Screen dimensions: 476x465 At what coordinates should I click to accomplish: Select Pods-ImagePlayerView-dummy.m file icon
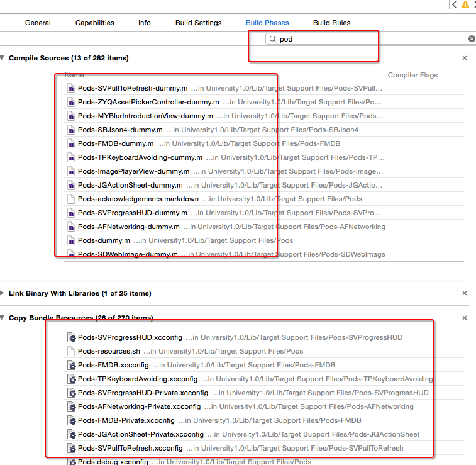[x=70, y=172]
